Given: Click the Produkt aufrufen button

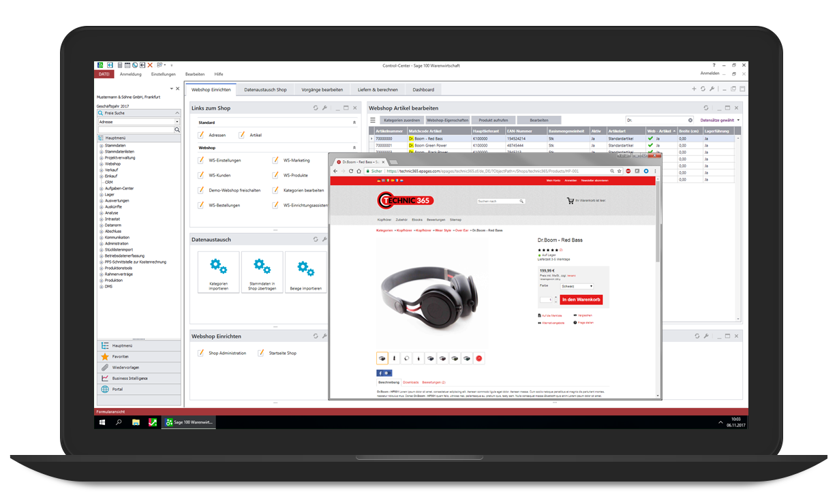Looking at the screenshot, I should 493,120.
